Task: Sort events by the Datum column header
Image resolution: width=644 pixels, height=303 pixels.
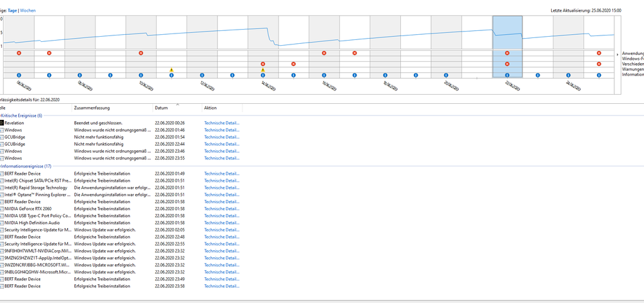Action: (161, 108)
